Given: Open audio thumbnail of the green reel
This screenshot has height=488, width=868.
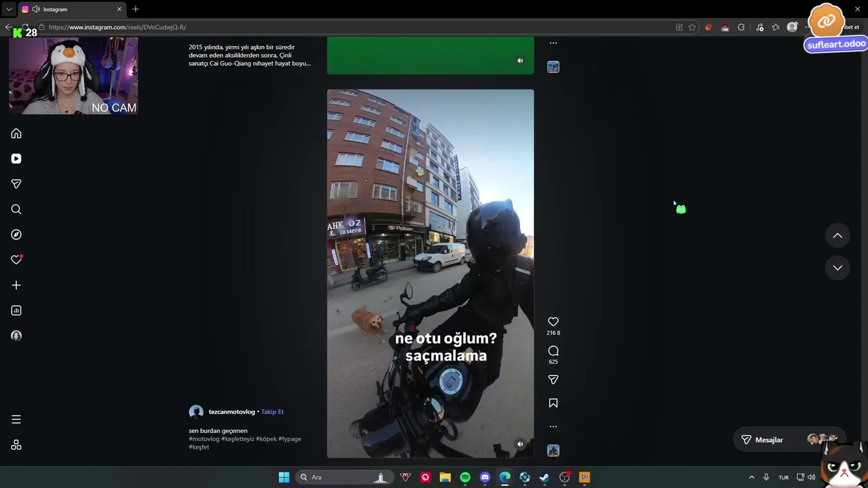Looking at the screenshot, I should pyautogui.click(x=553, y=67).
